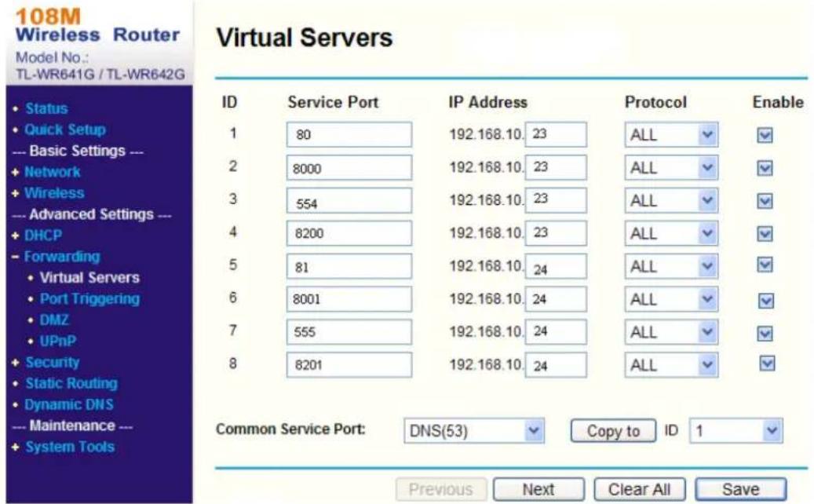The height and width of the screenshot is (504, 814).
Task: Save the virtual server settings
Action: [740, 489]
